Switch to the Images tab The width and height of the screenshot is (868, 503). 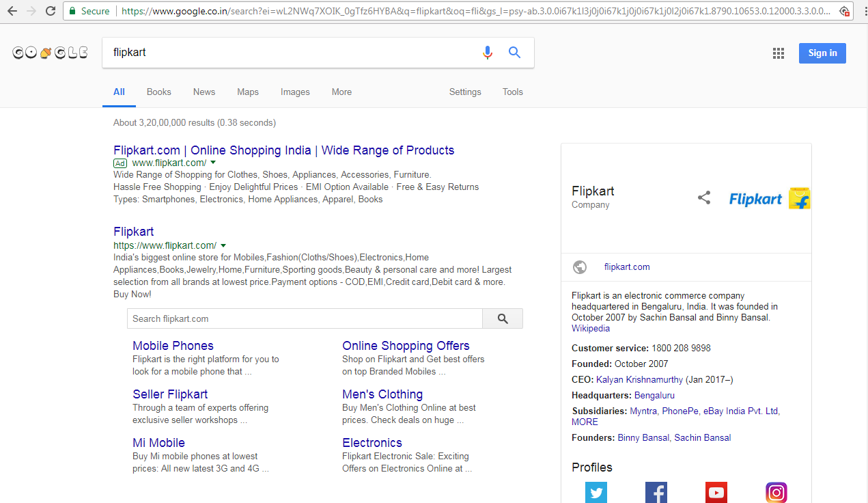pyautogui.click(x=295, y=92)
